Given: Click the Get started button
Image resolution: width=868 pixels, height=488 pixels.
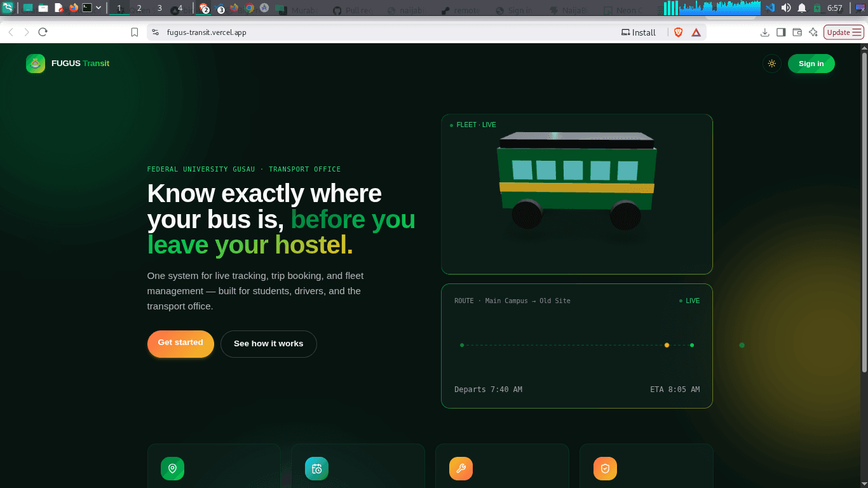Looking at the screenshot, I should (x=180, y=344).
